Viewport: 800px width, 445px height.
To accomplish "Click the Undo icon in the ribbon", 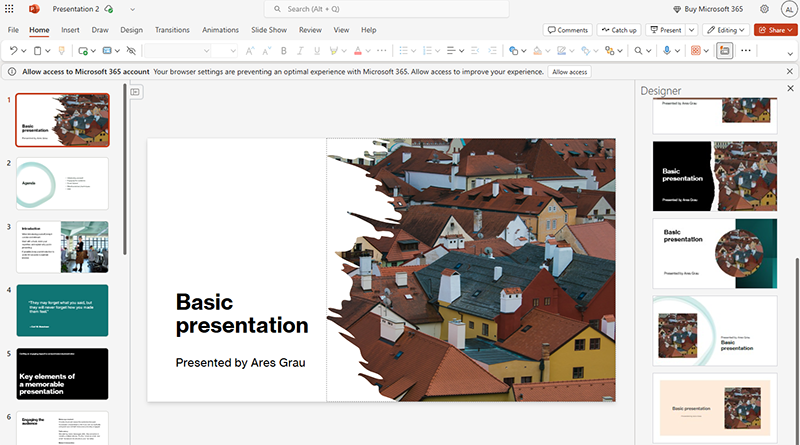I will pyautogui.click(x=13, y=50).
